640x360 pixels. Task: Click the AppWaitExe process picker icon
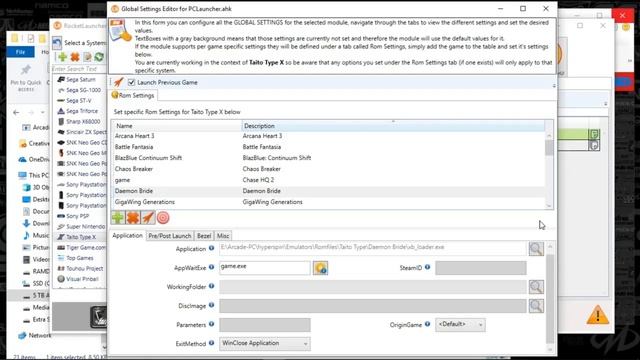[x=320, y=268]
